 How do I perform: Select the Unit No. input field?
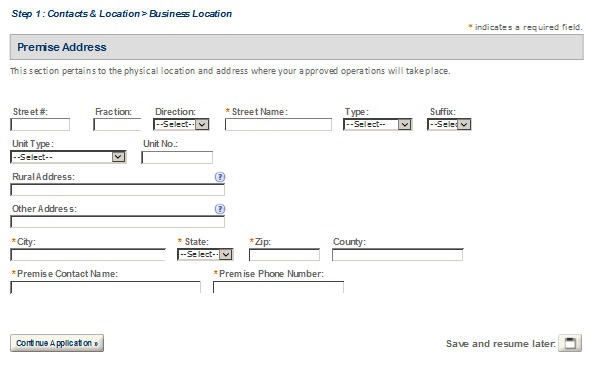click(x=177, y=157)
